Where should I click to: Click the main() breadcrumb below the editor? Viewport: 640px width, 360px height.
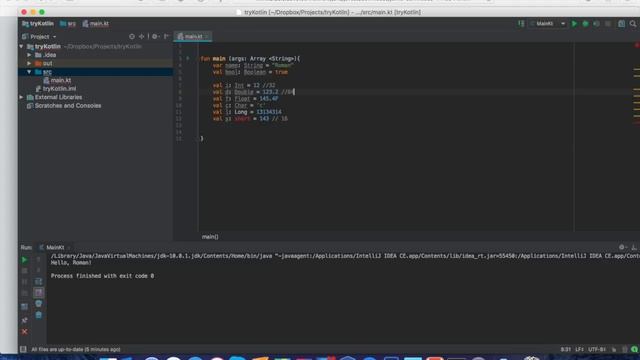point(210,237)
